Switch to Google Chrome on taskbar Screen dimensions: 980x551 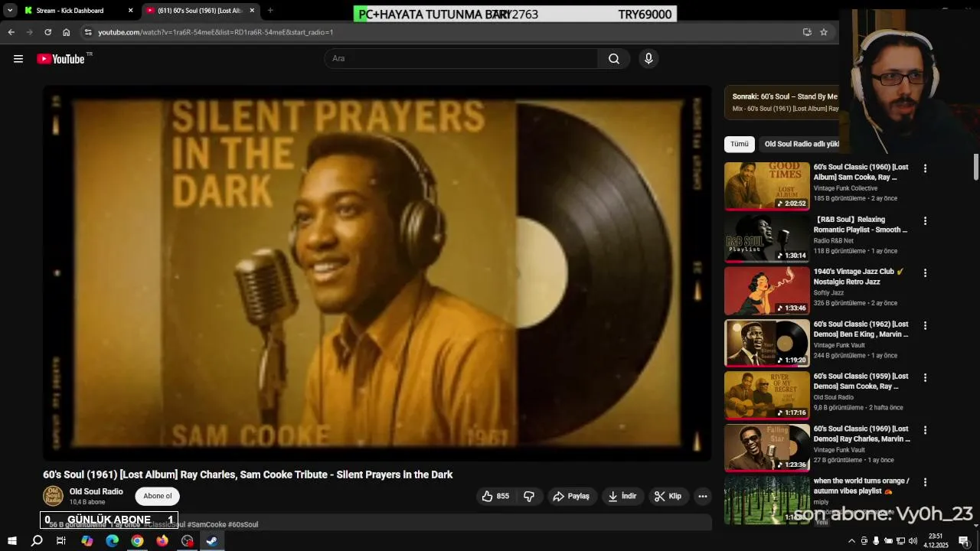click(x=137, y=541)
